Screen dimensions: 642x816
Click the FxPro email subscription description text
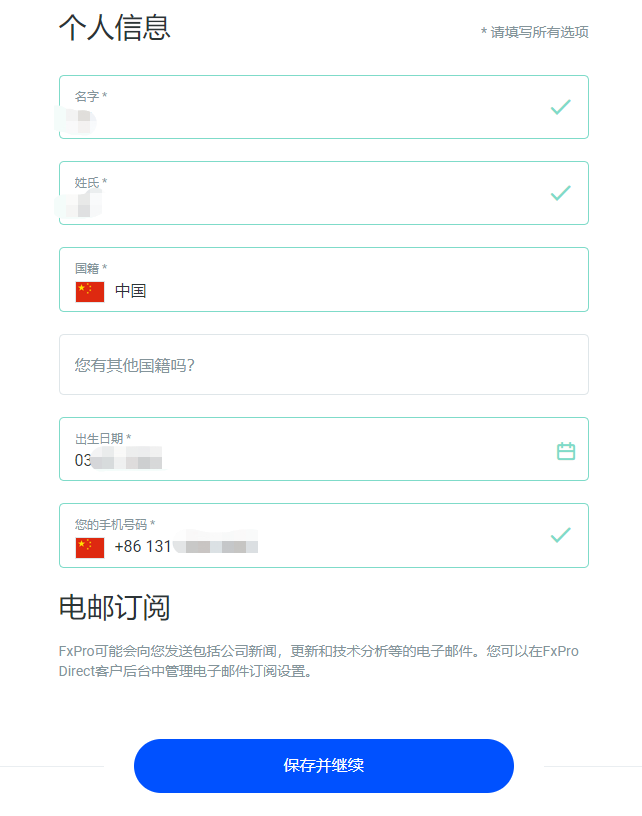tap(318, 661)
